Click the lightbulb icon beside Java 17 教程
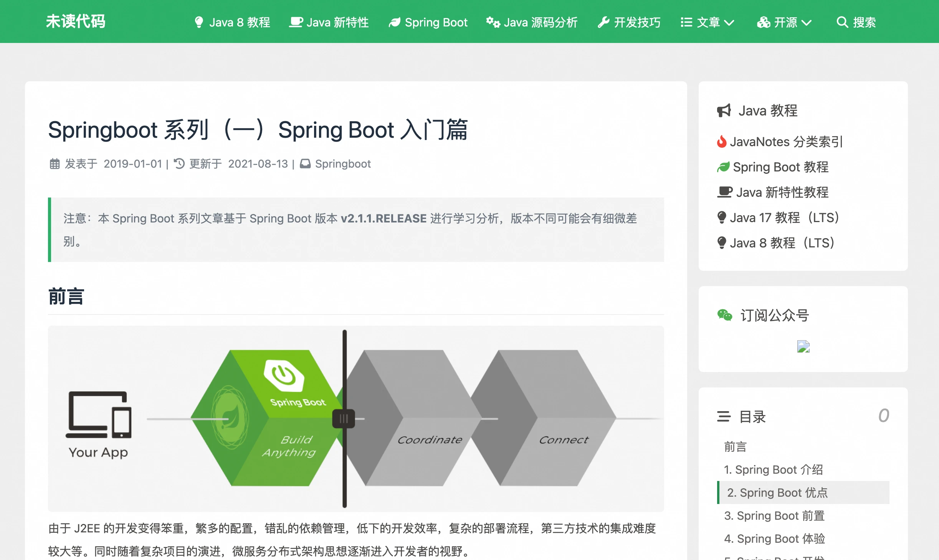This screenshot has height=560, width=939. (x=722, y=217)
